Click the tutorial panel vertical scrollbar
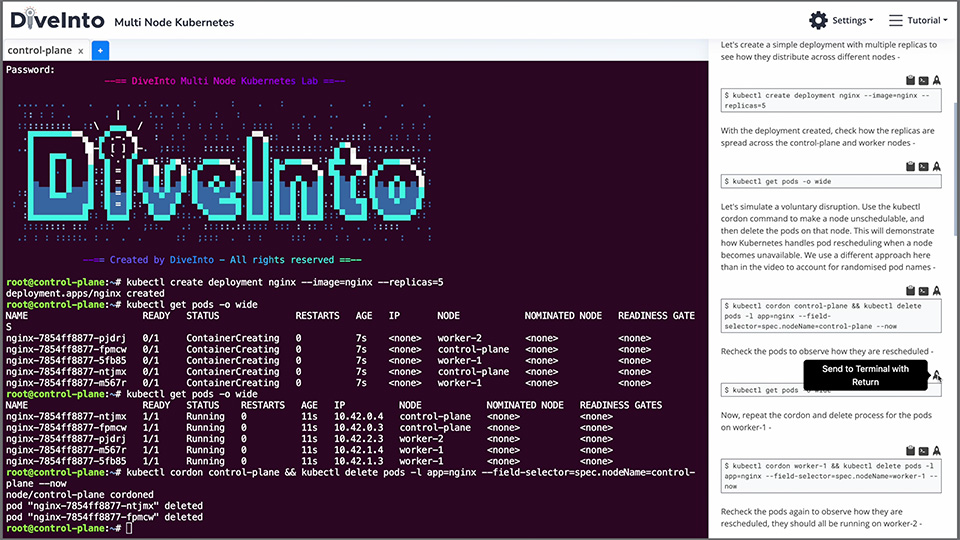960x540 pixels. [x=956, y=168]
